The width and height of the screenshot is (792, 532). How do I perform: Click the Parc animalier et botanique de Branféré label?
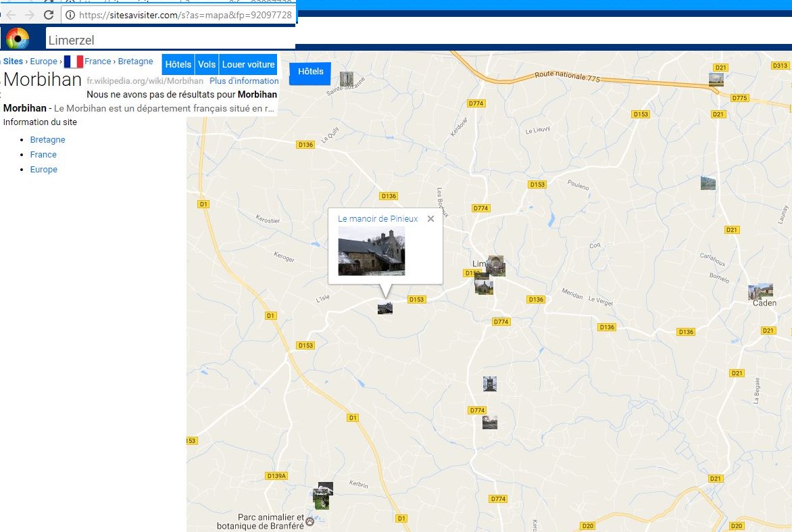coord(260,521)
